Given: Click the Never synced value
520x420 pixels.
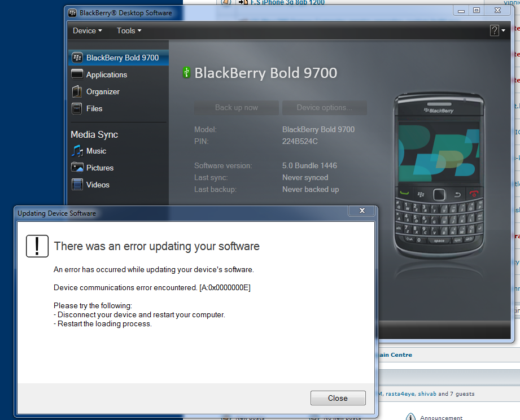Looking at the screenshot, I should tap(305, 178).
